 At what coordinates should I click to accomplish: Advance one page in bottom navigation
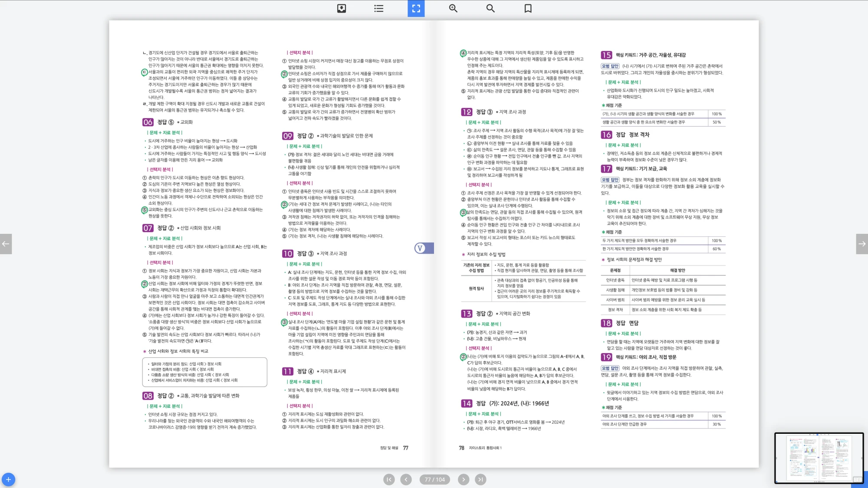tap(464, 479)
